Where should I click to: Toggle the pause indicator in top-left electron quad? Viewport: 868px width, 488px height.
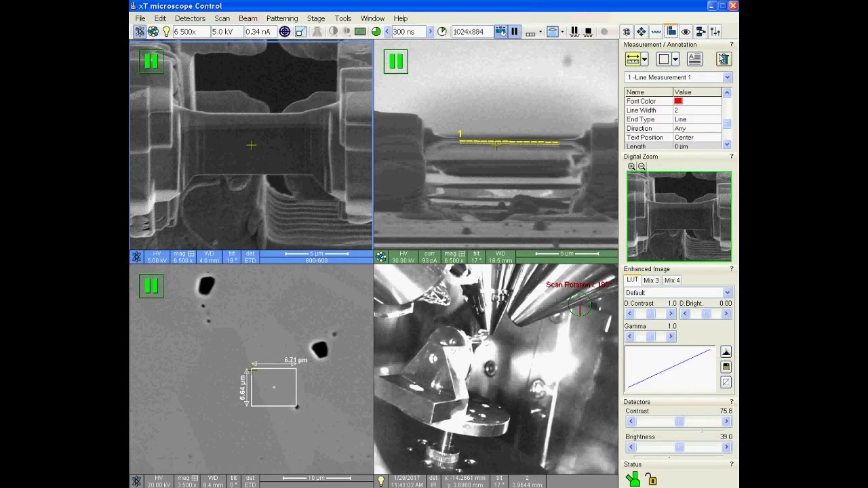pos(151,62)
